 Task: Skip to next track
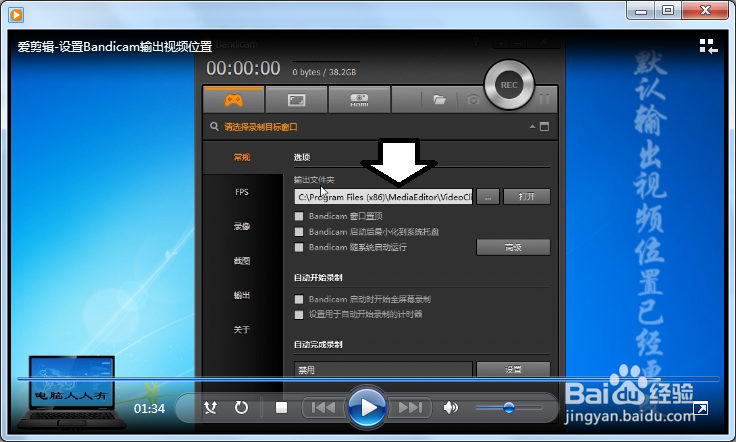[x=410, y=407]
